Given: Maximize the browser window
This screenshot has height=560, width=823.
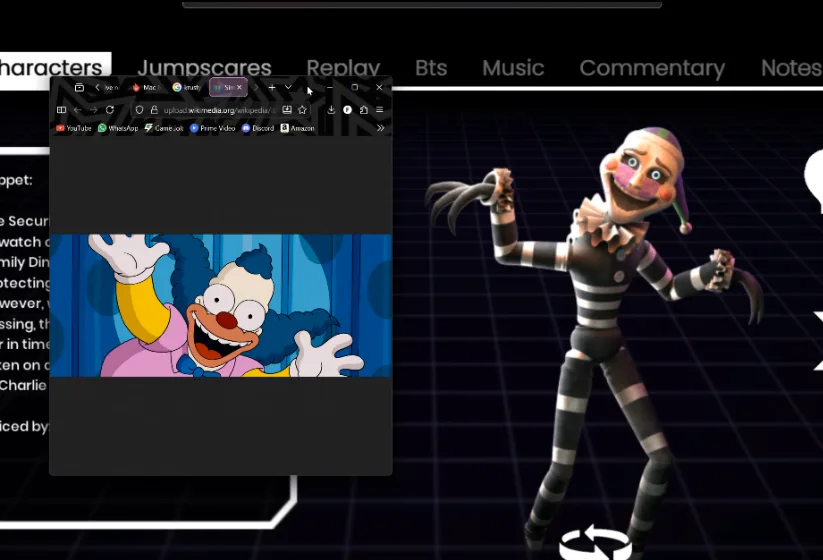Looking at the screenshot, I should (355, 87).
